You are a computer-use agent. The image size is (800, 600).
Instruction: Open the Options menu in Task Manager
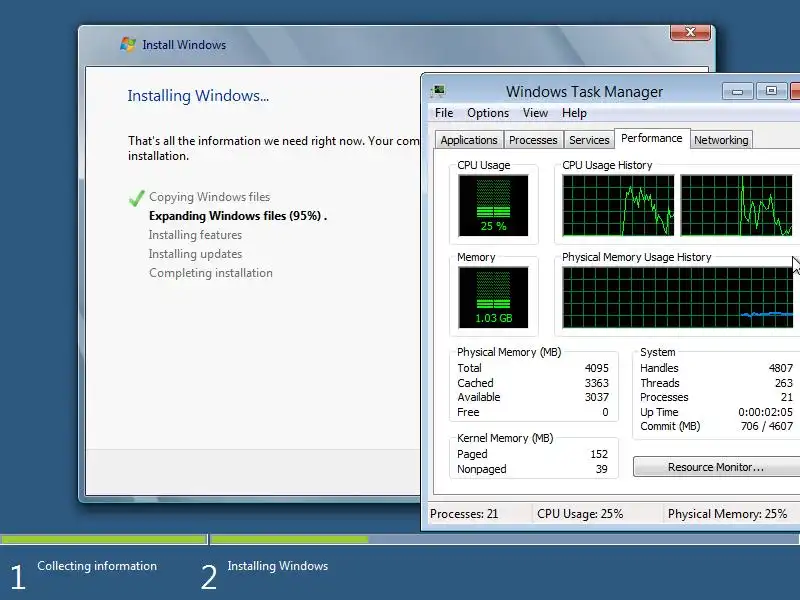pyautogui.click(x=488, y=113)
